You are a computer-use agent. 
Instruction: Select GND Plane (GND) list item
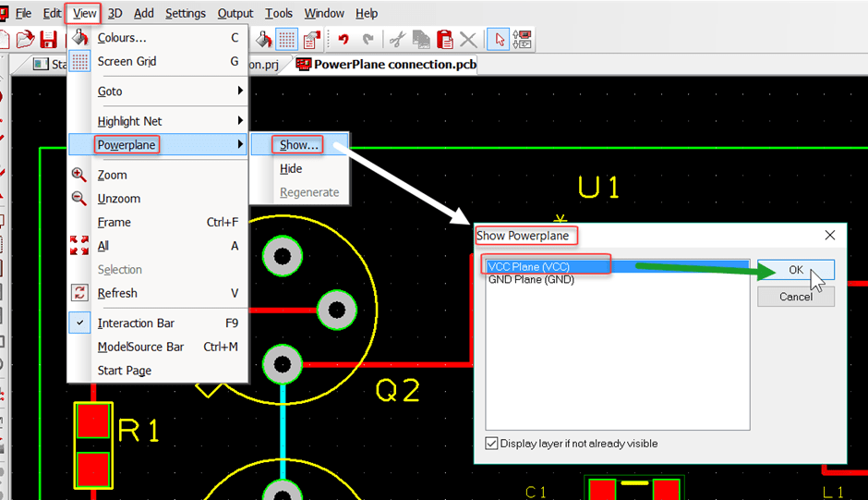[617, 279]
